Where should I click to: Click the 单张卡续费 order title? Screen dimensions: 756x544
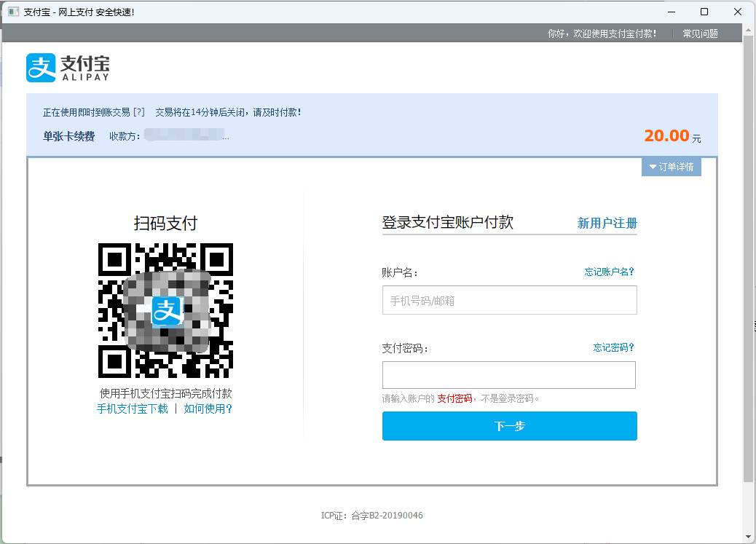point(69,136)
